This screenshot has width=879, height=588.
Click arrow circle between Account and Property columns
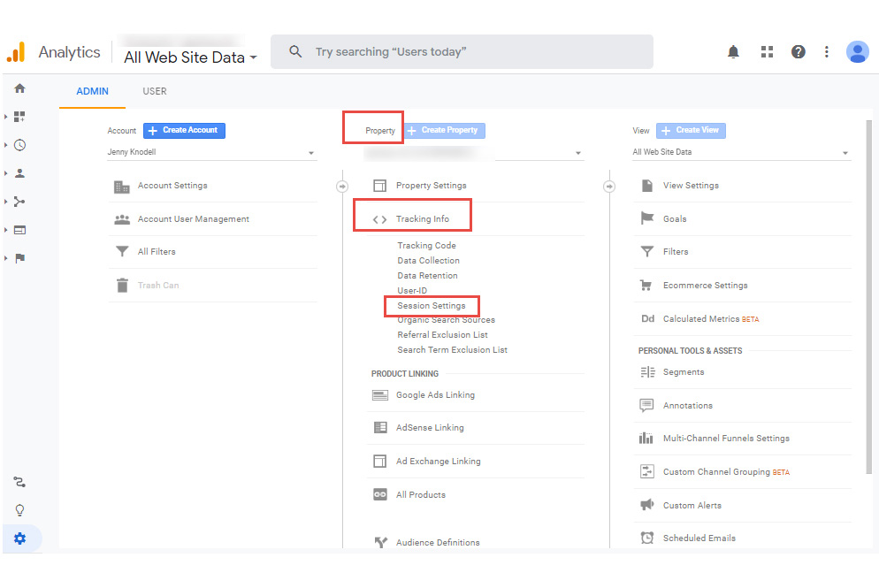pos(342,186)
